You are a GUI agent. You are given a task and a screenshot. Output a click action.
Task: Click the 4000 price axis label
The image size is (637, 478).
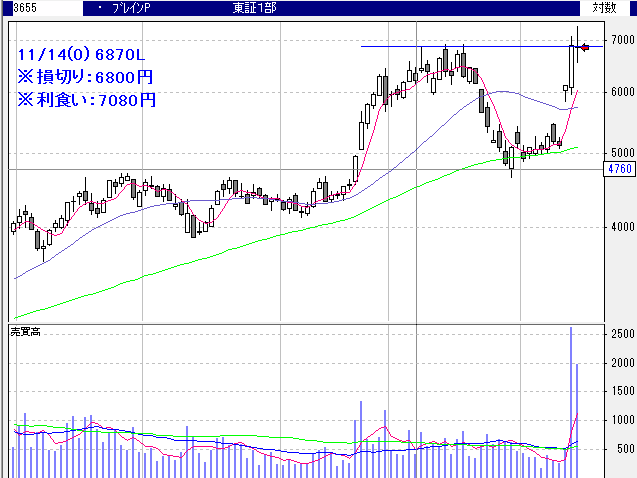point(621,227)
